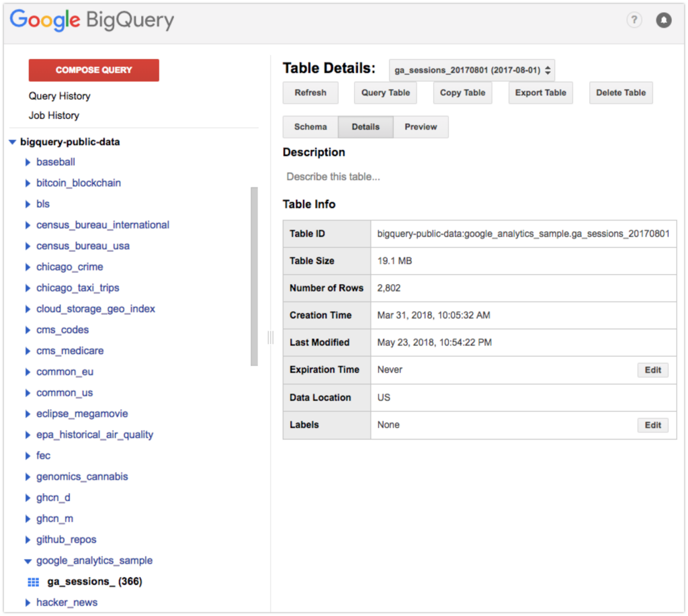Edit the Labels value
This screenshot has width=688, height=616.
point(653,425)
